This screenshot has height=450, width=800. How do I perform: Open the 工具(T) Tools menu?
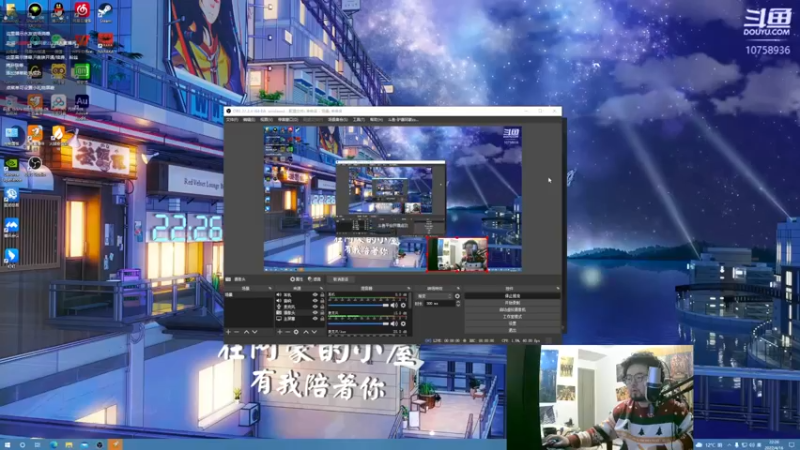[358, 119]
